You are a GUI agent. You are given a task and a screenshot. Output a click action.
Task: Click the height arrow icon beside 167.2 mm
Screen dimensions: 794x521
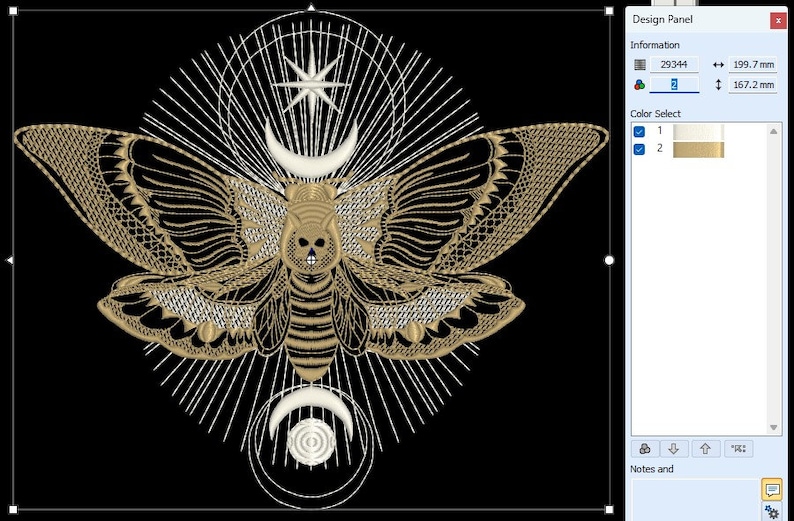(718, 85)
